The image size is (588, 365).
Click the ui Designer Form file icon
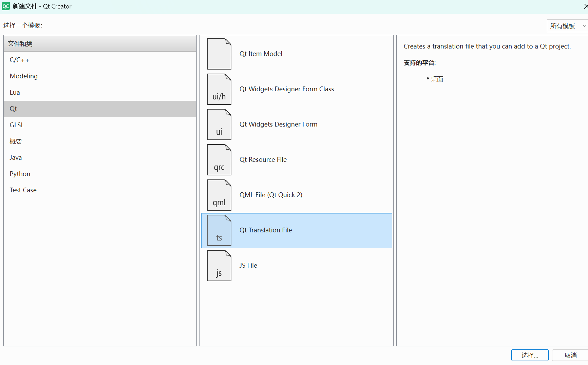(x=219, y=124)
